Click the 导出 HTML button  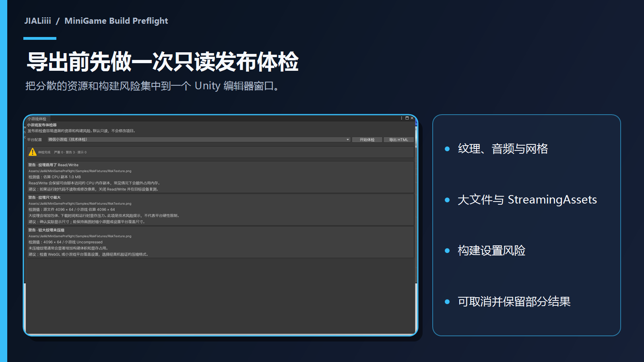coord(398,140)
